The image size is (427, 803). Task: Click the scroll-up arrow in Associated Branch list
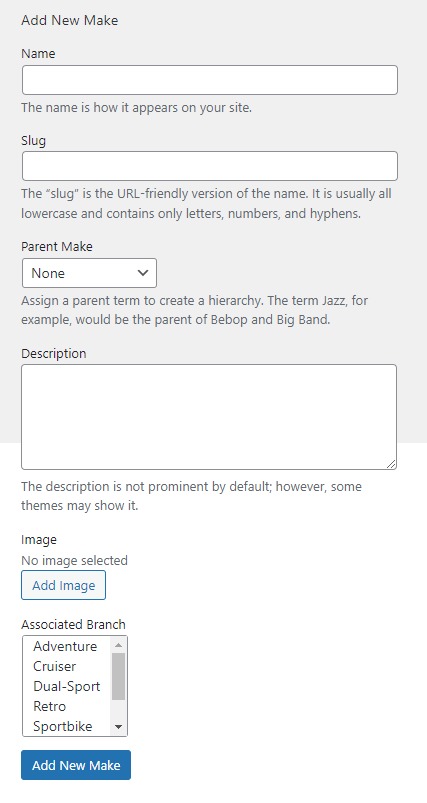point(119,645)
